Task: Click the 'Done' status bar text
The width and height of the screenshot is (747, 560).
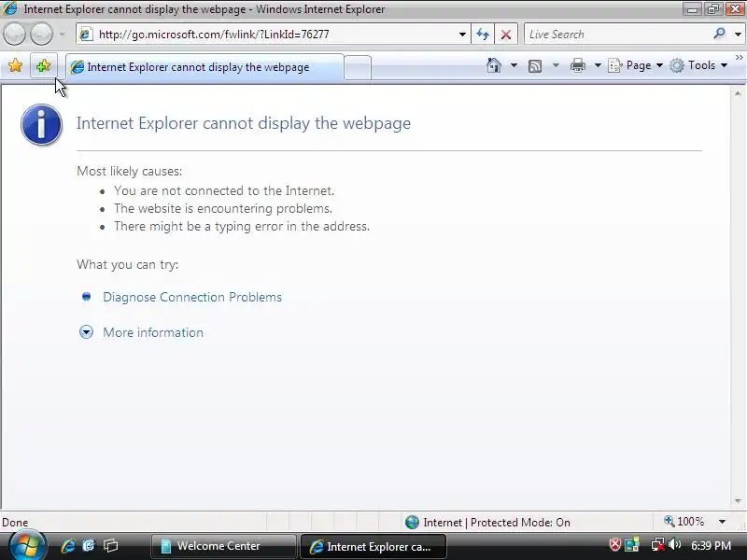Action: (15, 523)
